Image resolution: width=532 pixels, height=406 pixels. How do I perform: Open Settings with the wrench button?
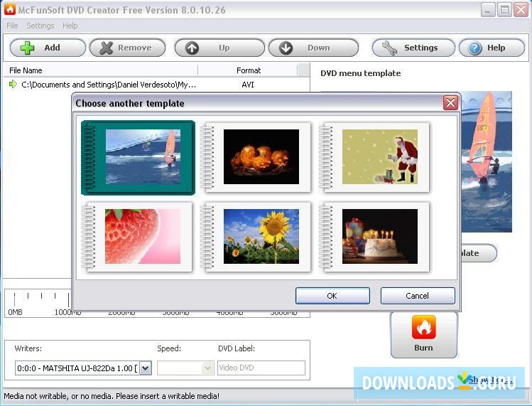(413, 48)
